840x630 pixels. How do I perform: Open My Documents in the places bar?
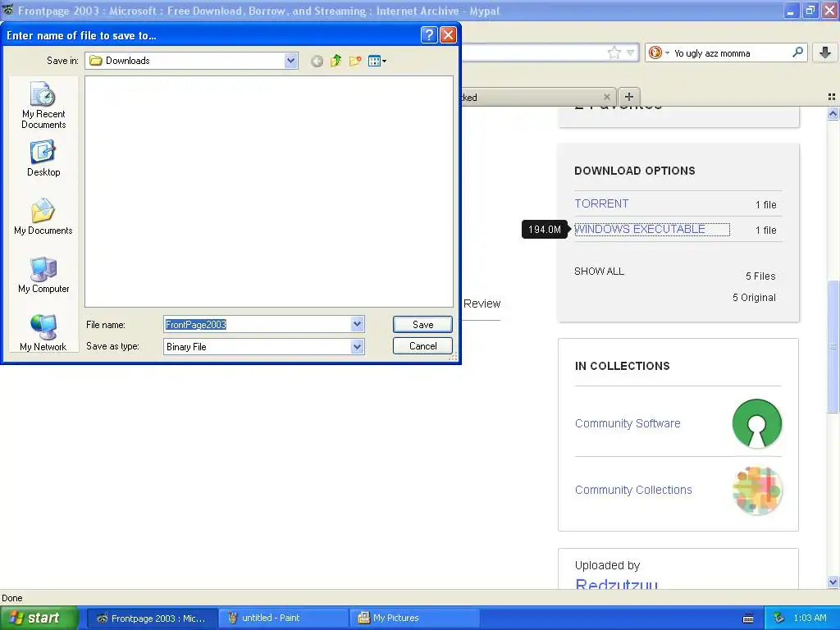coord(43,217)
